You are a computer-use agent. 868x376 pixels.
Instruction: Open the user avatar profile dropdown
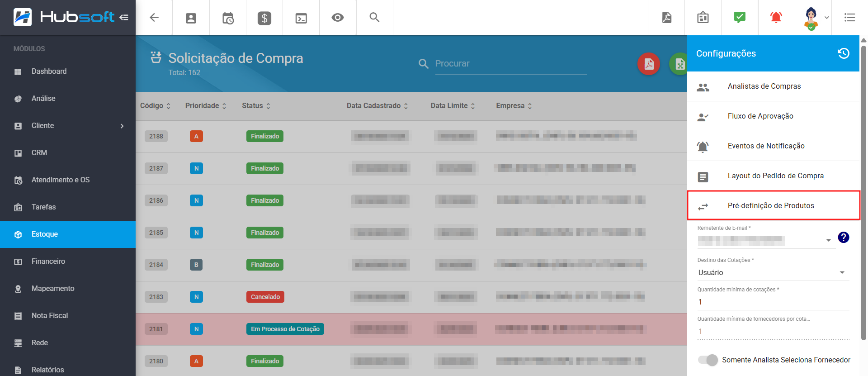pos(816,18)
